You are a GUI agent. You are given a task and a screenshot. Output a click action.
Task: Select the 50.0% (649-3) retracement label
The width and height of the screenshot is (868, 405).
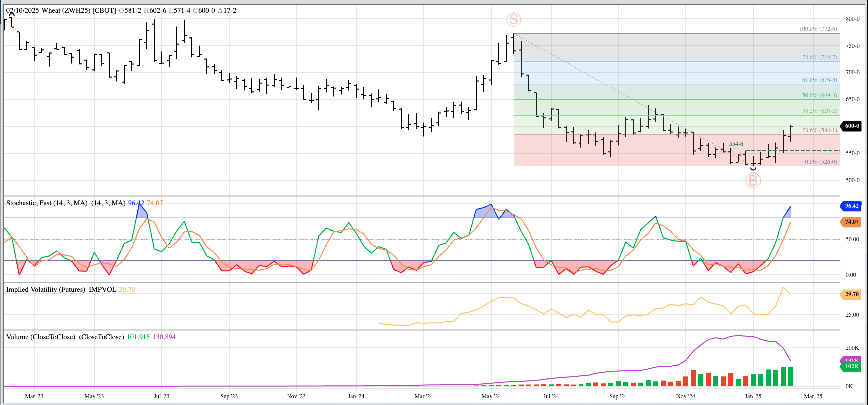click(819, 95)
